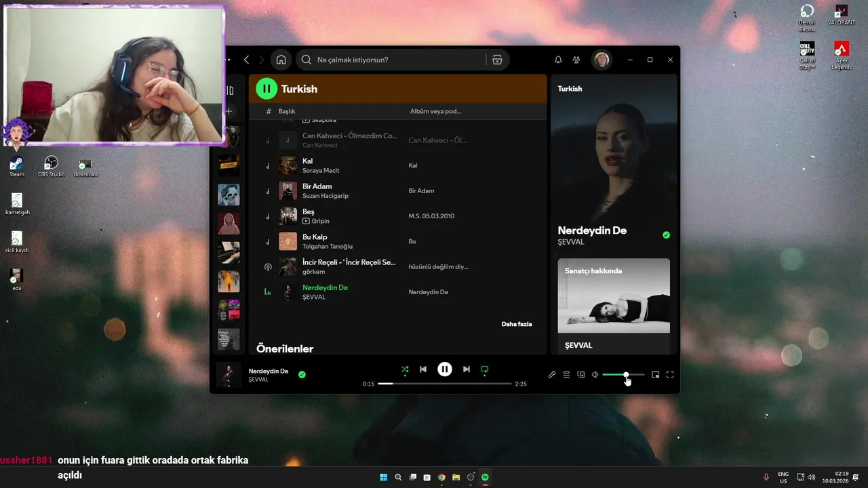Open Call of Duty desktop shortcut
Viewport: 868px width, 488px height.
(807, 56)
